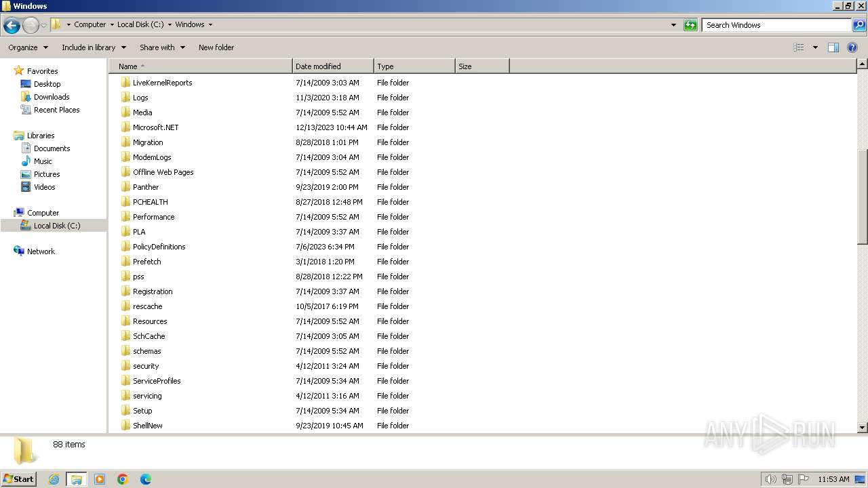The height and width of the screenshot is (488, 868).
Task: Launch Microsoft Edge from the taskbar
Action: pos(145,479)
